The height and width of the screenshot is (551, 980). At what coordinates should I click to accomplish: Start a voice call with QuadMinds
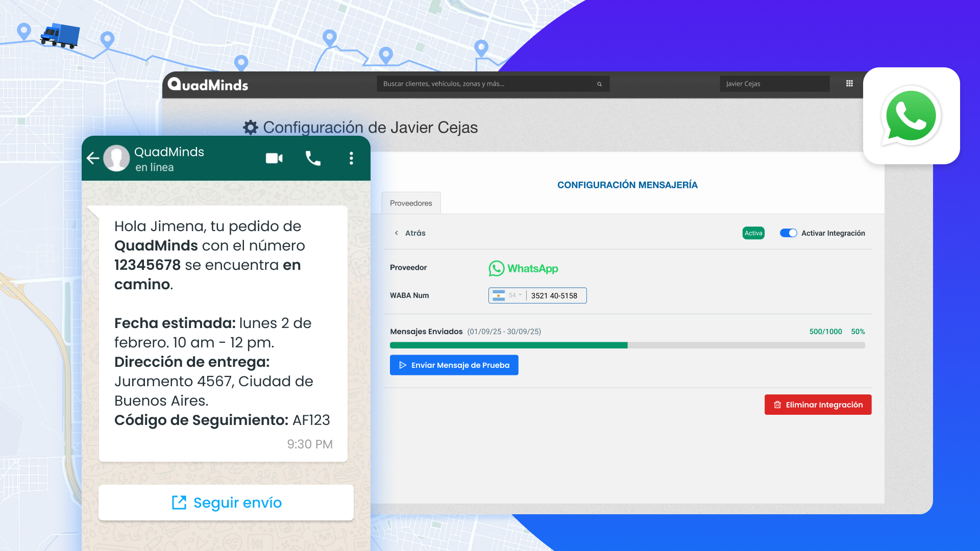coord(313,158)
